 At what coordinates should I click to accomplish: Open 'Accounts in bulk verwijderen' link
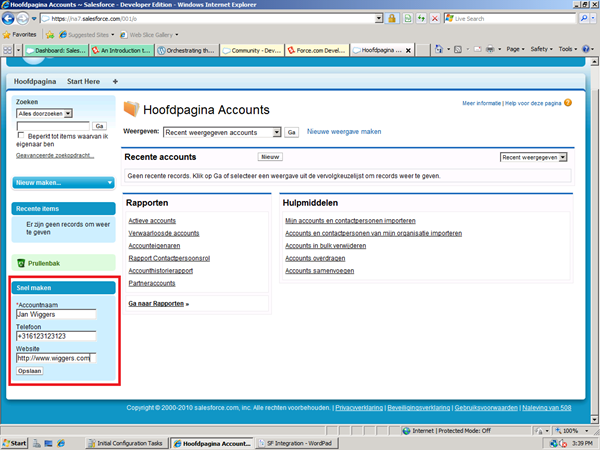(x=326, y=246)
